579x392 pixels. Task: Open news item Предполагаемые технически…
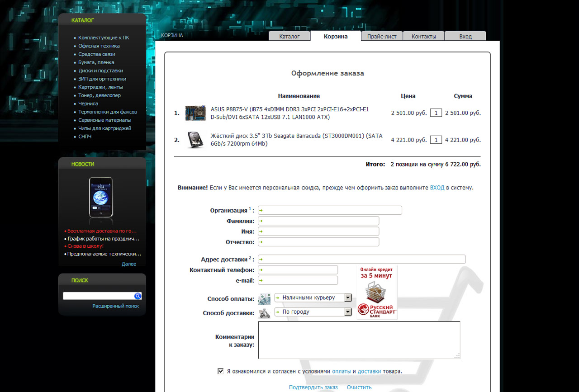click(104, 254)
